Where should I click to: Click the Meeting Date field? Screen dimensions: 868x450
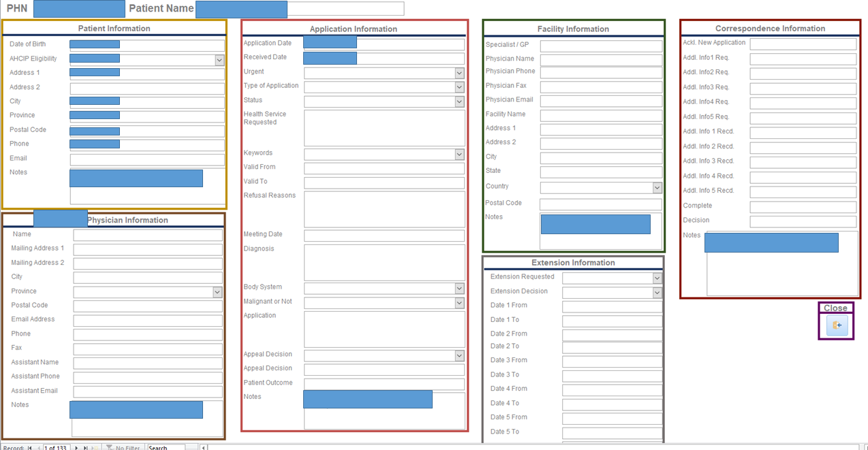click(x=384, y=236)
